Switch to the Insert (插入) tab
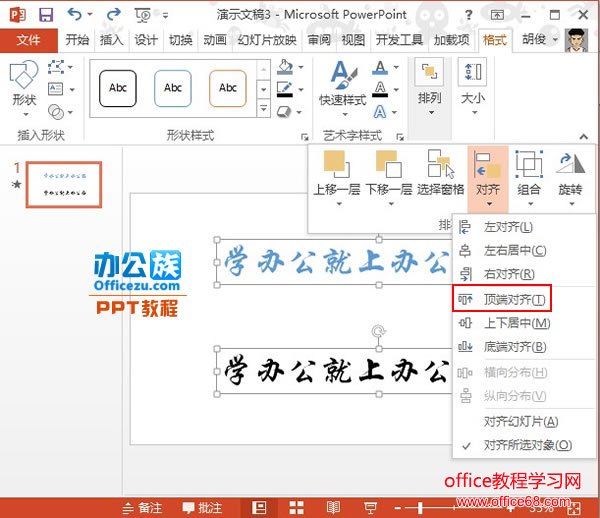 pyautogui.click(x=111, y=40)
